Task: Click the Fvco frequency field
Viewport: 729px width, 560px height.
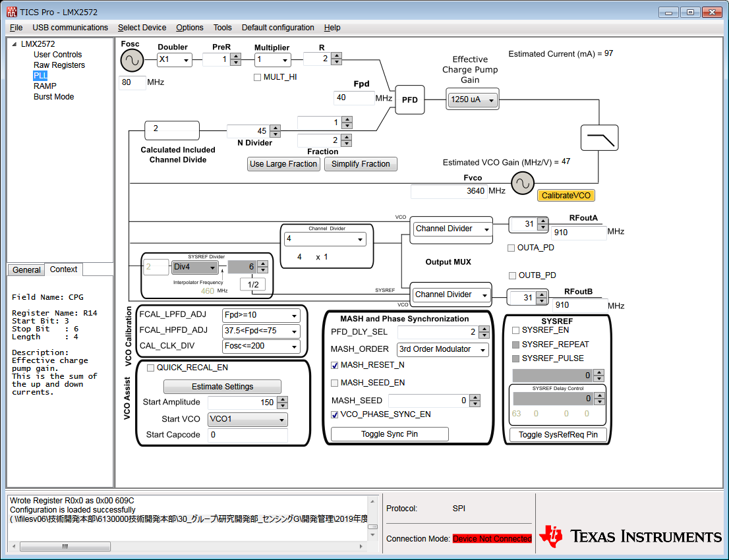Action: point(449,191)
